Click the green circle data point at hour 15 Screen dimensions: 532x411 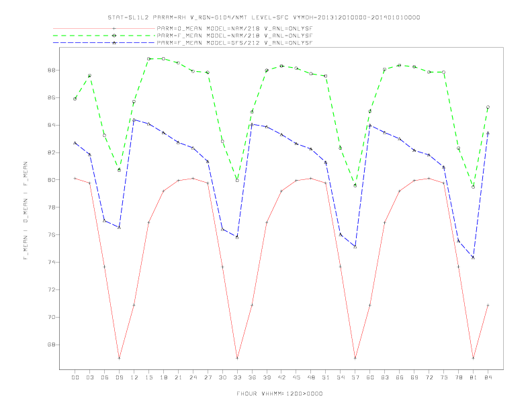(148, 58)
